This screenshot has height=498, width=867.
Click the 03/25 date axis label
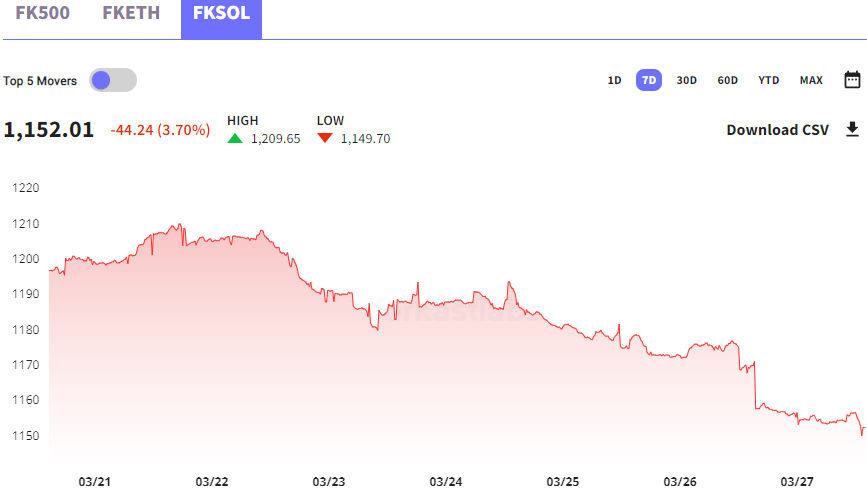click(563, 482)
